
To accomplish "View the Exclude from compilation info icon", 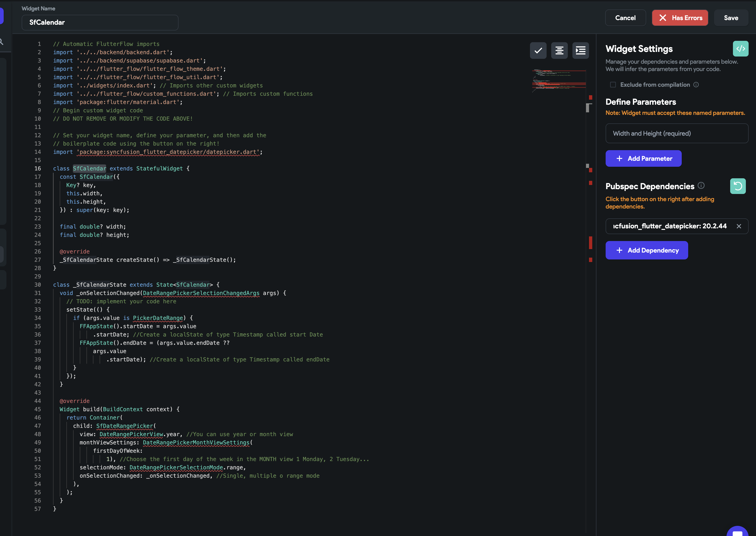I will 696,84.
